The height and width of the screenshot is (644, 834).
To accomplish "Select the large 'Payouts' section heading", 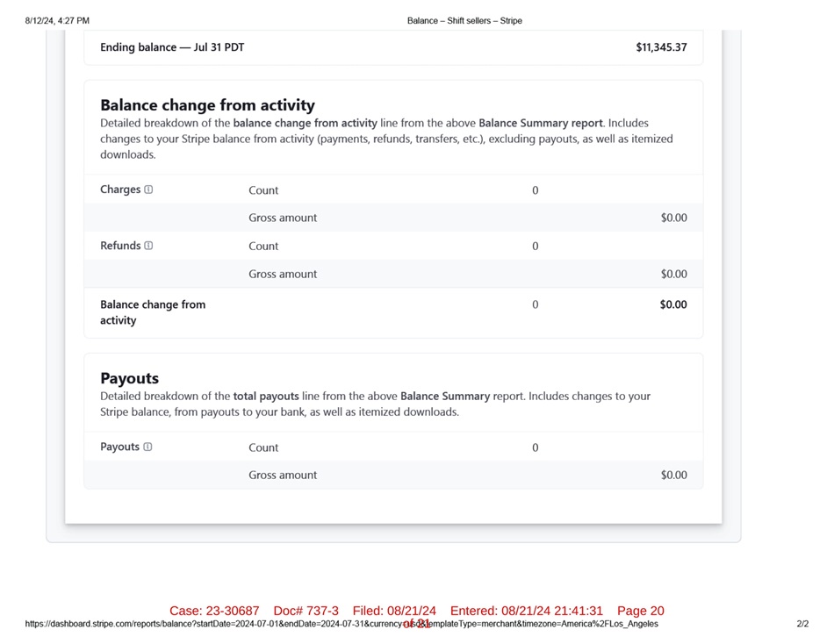I will point(129,378).
